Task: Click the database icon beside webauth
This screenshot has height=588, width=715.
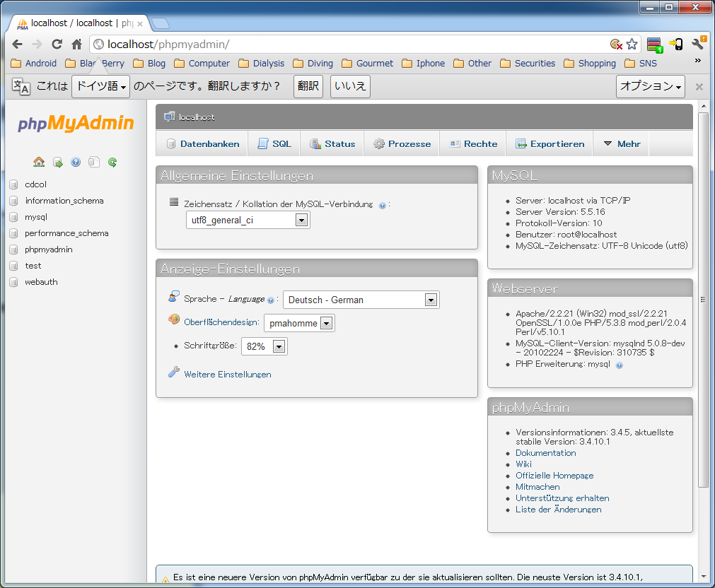Action: pyautogui.click(x=13, y=282)
